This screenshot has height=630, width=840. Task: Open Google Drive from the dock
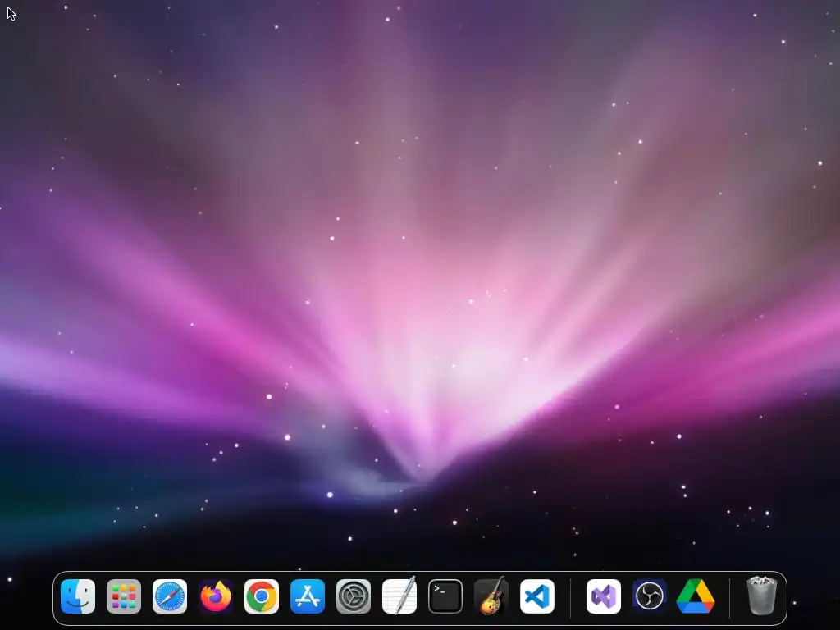[696, 596]
